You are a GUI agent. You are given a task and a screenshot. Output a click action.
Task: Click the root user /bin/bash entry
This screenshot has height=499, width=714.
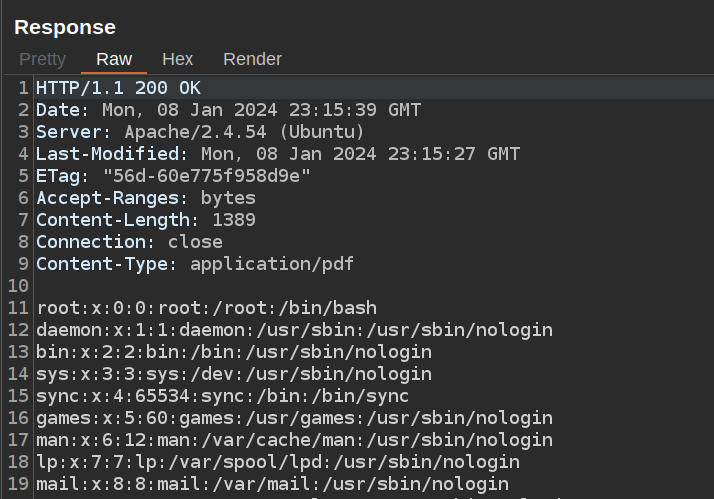206,308
